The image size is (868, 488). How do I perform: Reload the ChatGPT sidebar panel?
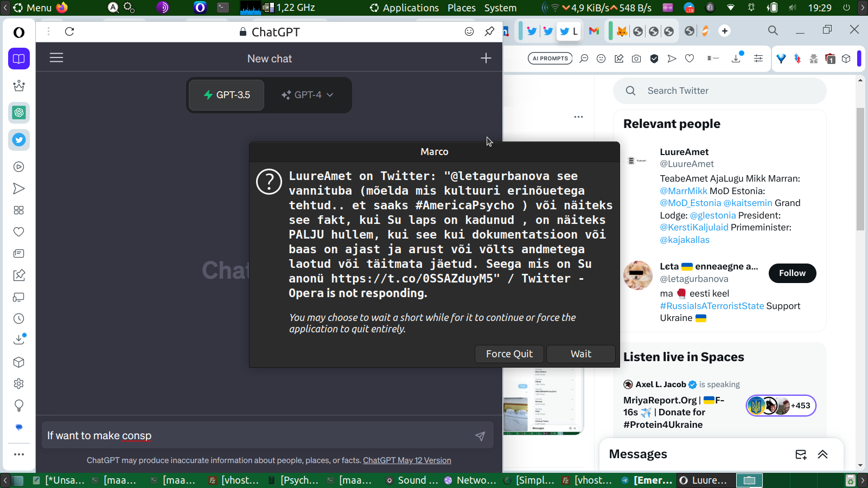pyautogui.click(x=69, y=31)
